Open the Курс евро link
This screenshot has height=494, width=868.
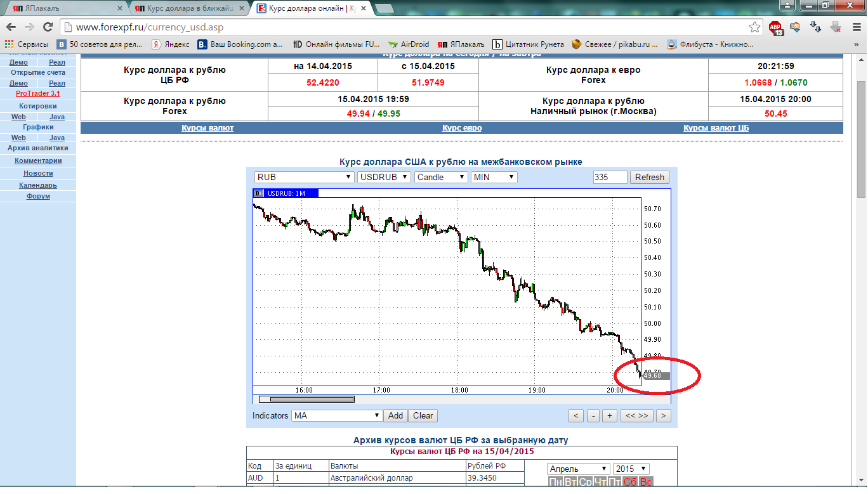pyautogui.click(x=462, y=127)
